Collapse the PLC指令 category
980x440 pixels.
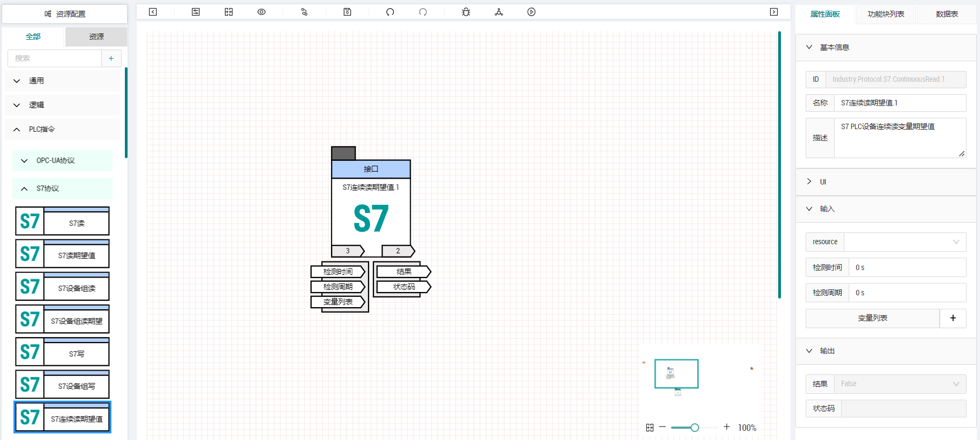62,129
